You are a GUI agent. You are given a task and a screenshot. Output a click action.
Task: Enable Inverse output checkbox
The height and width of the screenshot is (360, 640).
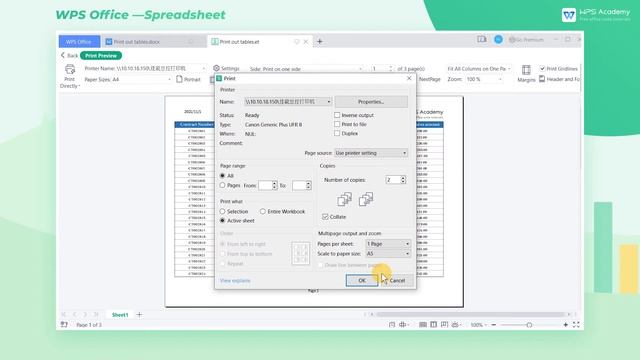[337, 115]
